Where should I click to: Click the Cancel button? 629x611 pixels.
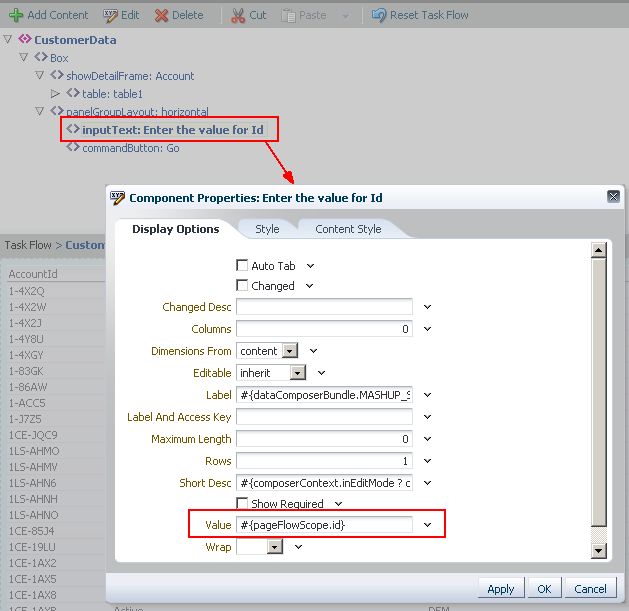click(590, 589)
